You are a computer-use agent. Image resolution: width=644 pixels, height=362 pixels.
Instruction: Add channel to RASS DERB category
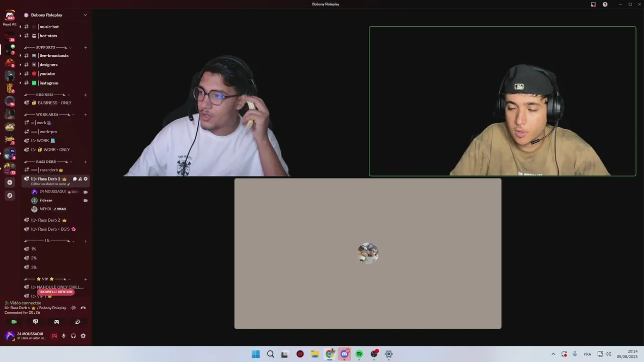click(86, 162)
